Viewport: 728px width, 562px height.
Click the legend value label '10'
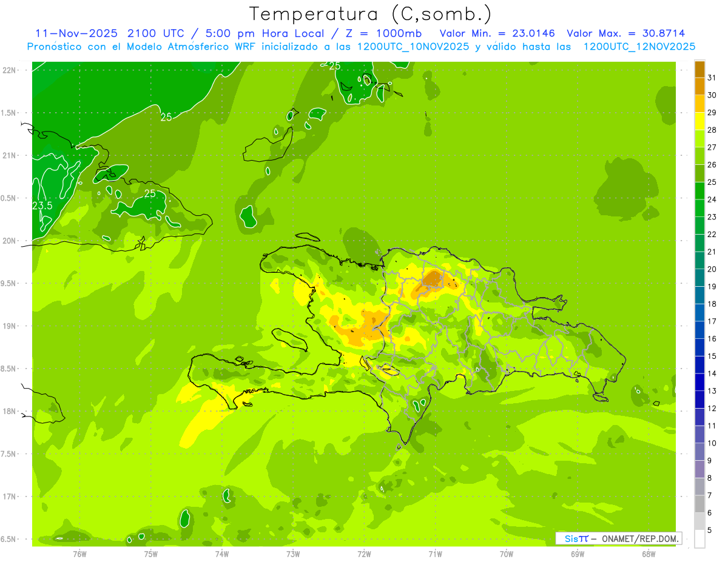712,443
